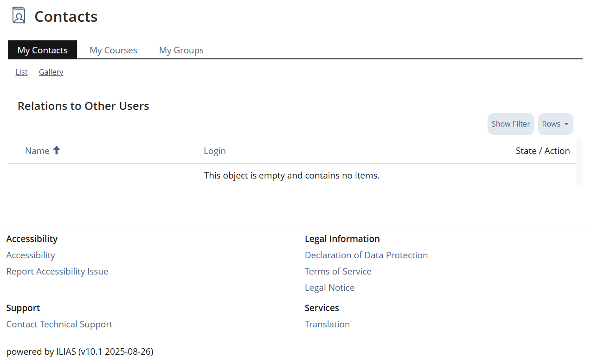Open the Accessibility footer link
The width and height of the screenshot is (591, 364).
[x=31, y=255]
